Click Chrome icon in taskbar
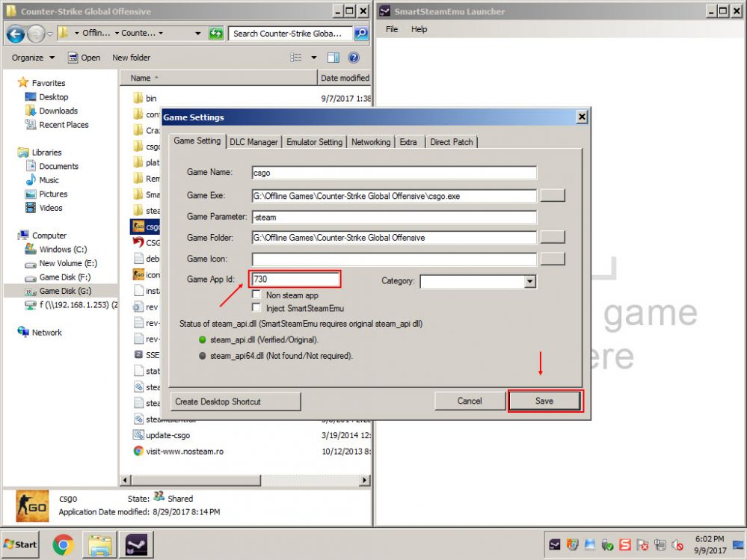 pyautogui.click(x=64, y=545)
